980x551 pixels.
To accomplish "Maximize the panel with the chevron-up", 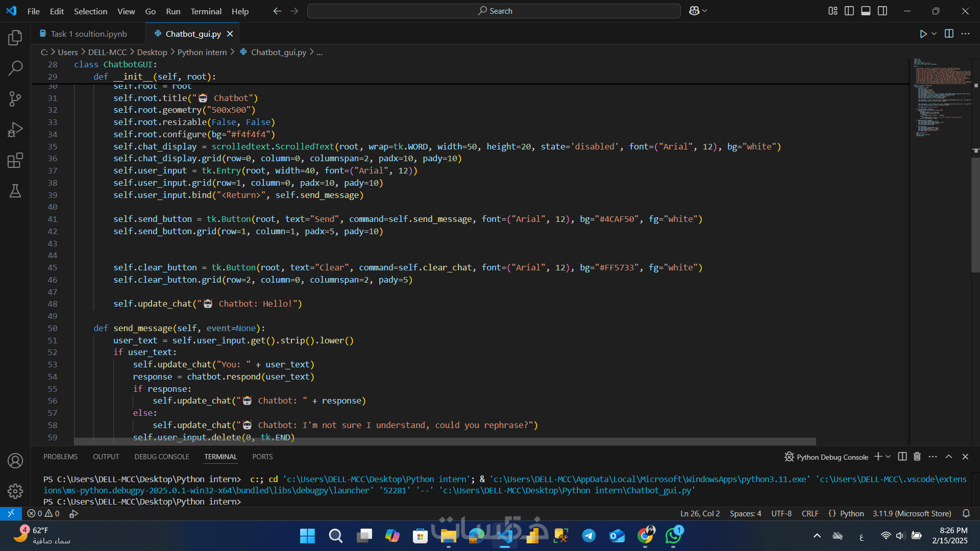I will pyautogui.click(x=949, y=457).
